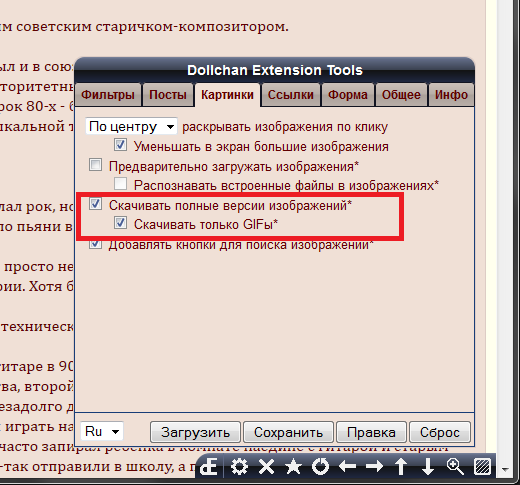Open the Ссылки tab
The height and width of the screenshot is (485, 520).
click(291, 95)
